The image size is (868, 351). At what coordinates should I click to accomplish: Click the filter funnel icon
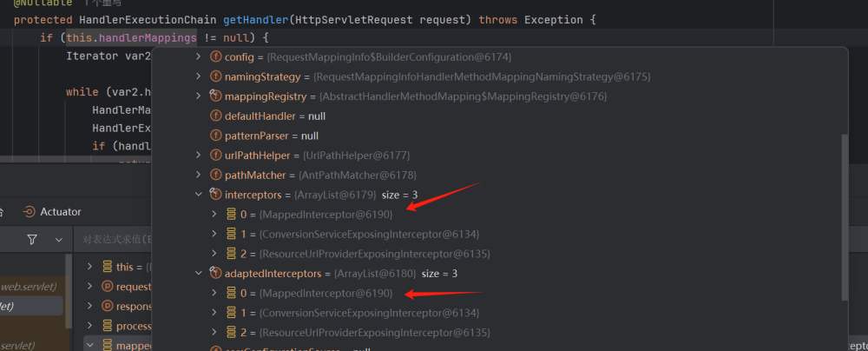32,240
